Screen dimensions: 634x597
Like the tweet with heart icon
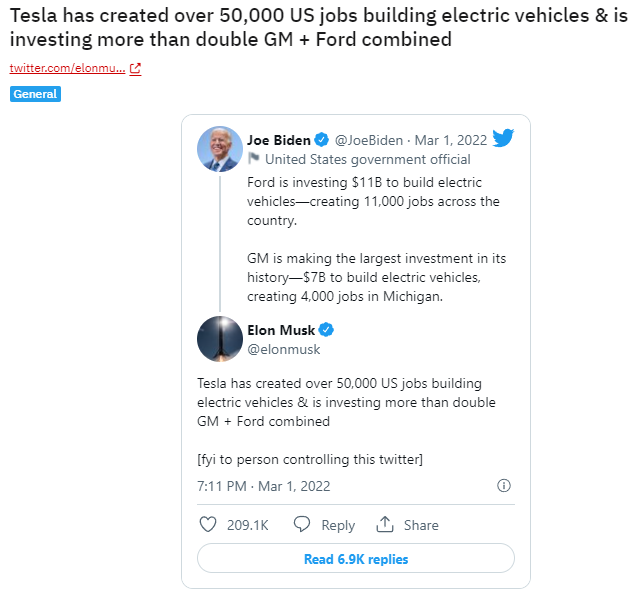point(208,524)
